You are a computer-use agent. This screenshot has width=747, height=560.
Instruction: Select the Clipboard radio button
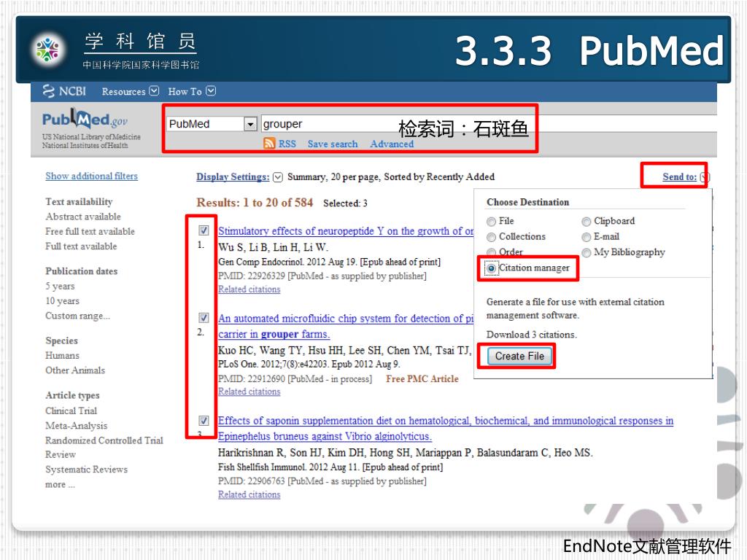(x=587, y=222)
